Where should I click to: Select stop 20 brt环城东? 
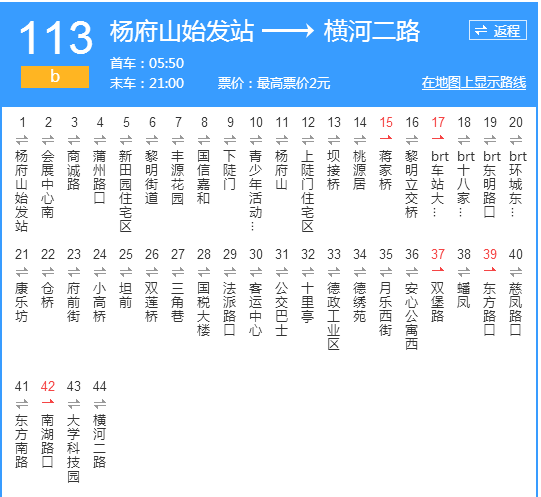tap(517, 183)
